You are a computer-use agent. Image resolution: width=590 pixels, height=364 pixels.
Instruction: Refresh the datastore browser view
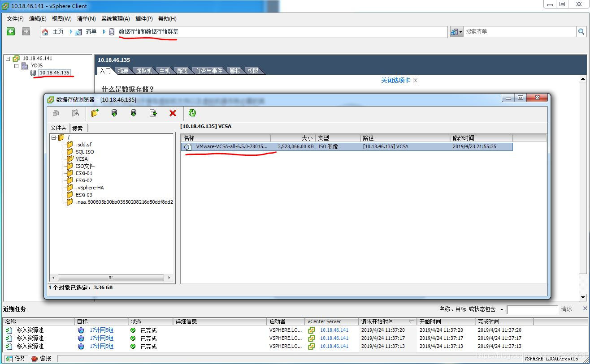coord(192,113)
